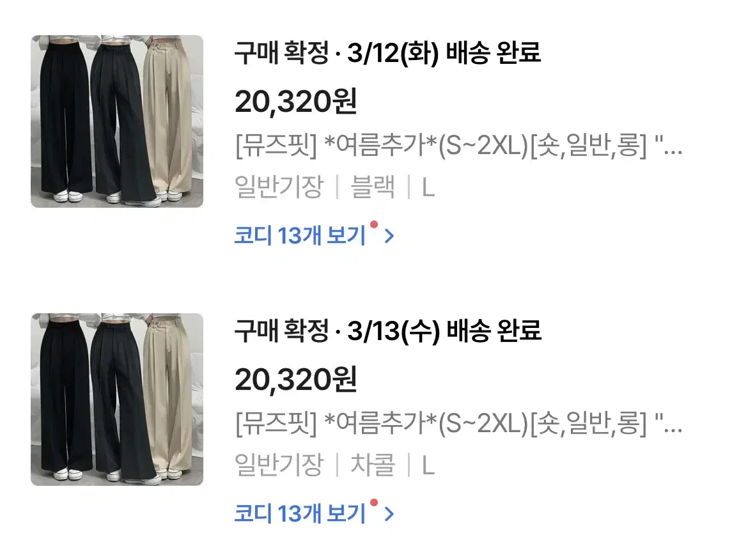Screen dimensions: 748x560
Task: Tap the red notification dot on the 블랙 order
Action: click(374, 224)
